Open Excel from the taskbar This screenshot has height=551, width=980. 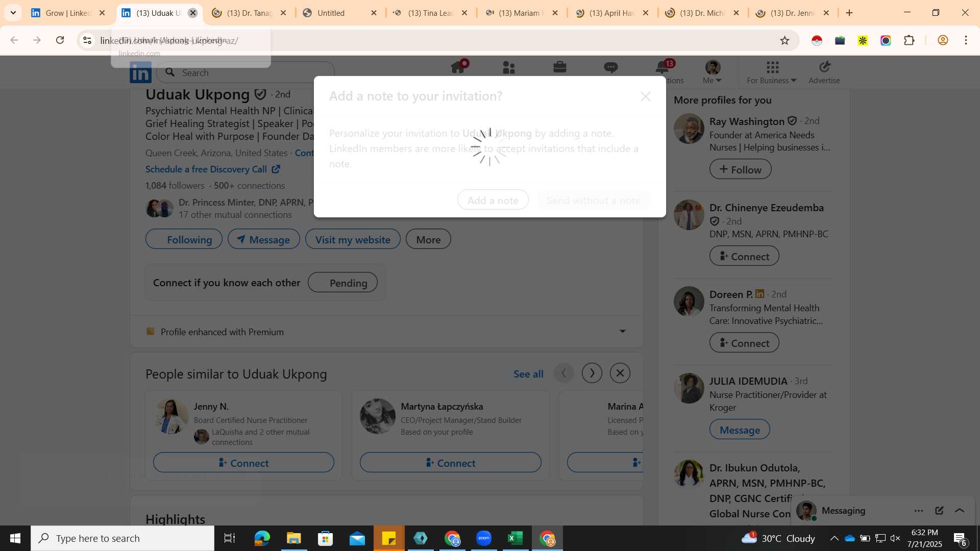click(516, 538)
